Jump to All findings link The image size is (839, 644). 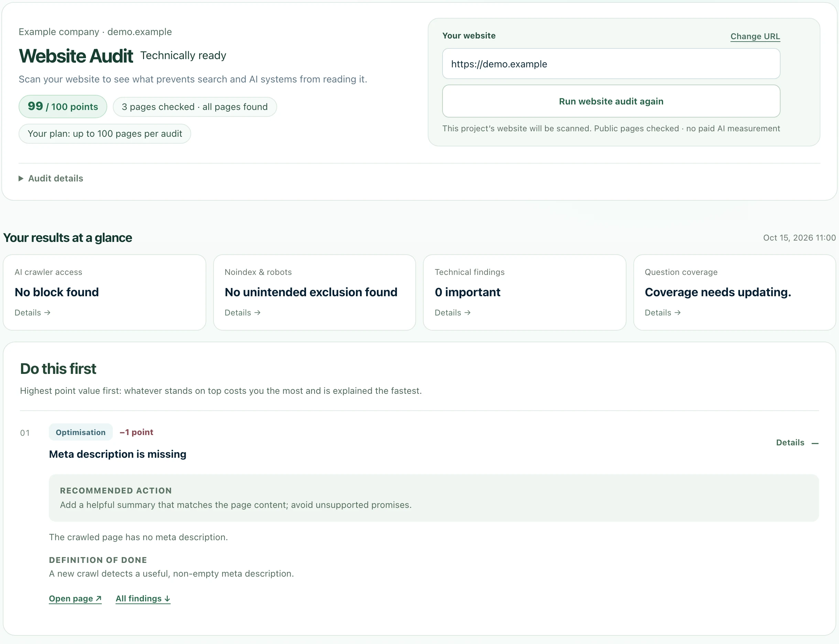pyautogui.click(x=143, y=598)
